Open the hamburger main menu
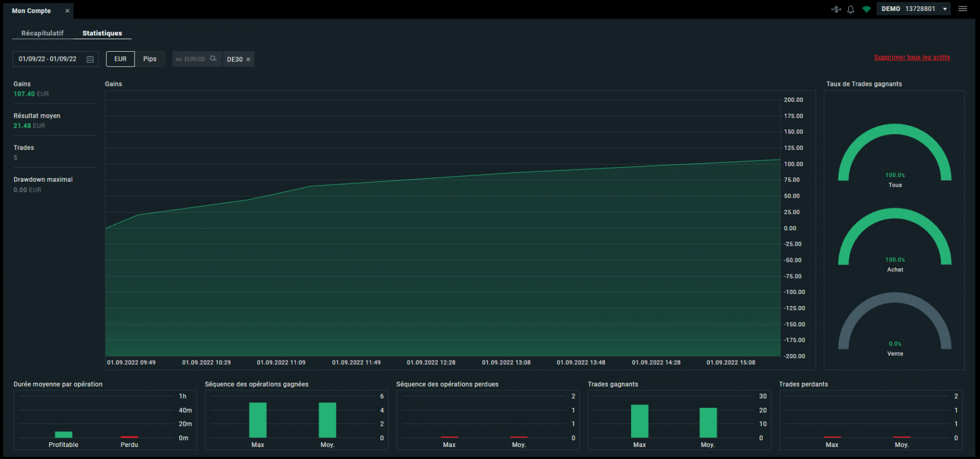The image size is (980, 459). coord(963,9)
